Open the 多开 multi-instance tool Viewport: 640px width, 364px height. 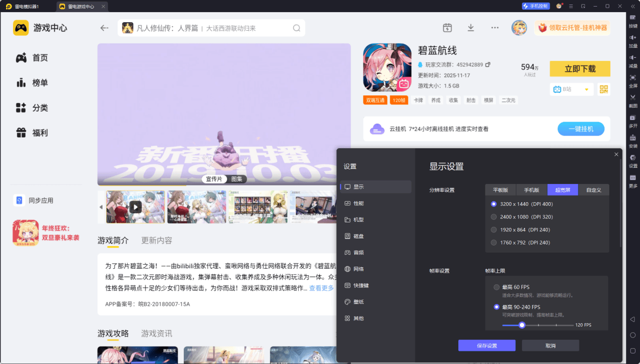[632, 120]
